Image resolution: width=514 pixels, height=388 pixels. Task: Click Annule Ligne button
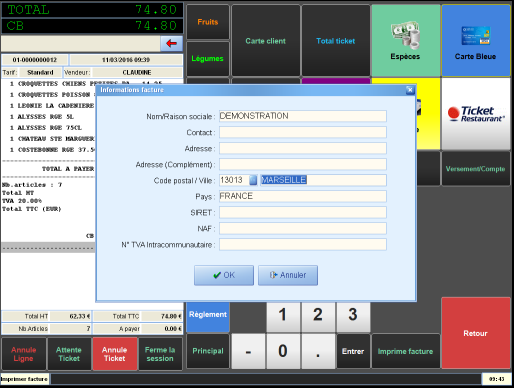tap(24, 354)
